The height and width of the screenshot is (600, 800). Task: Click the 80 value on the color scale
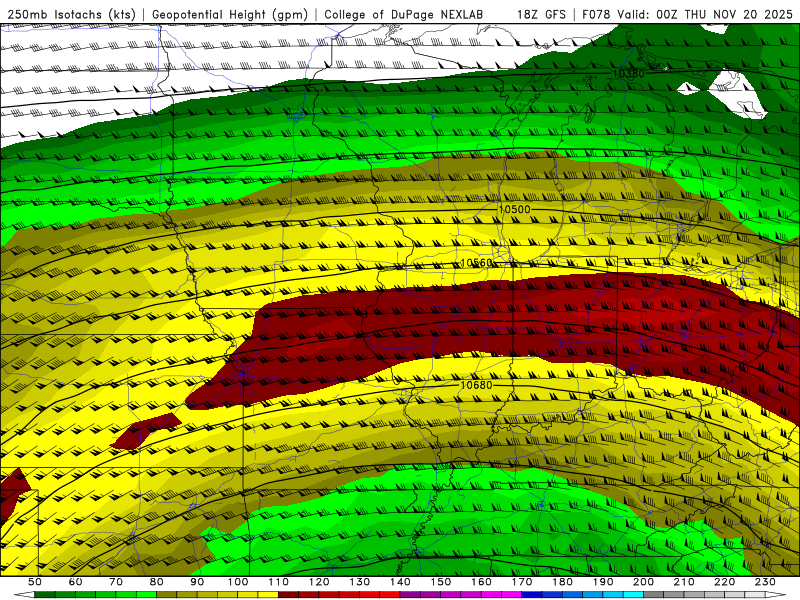(157, 582)
